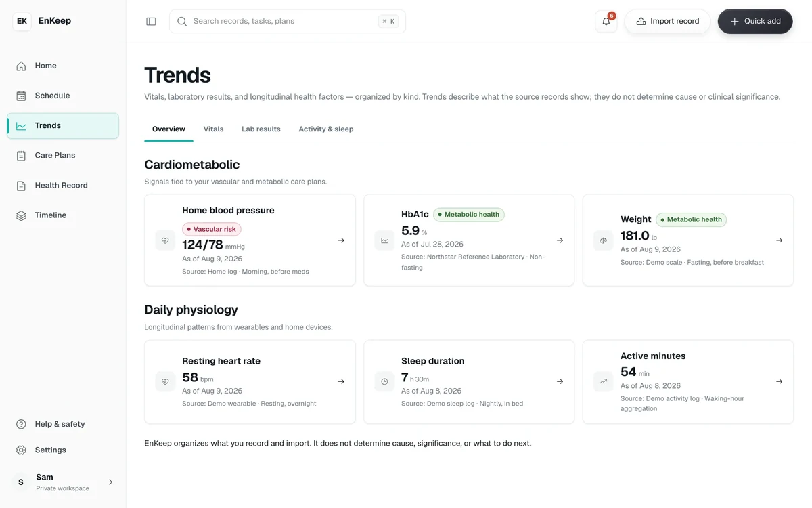Switch to the Activity & sleep tab
Viewport: 812px width, 508px height.
coord(326,129)
